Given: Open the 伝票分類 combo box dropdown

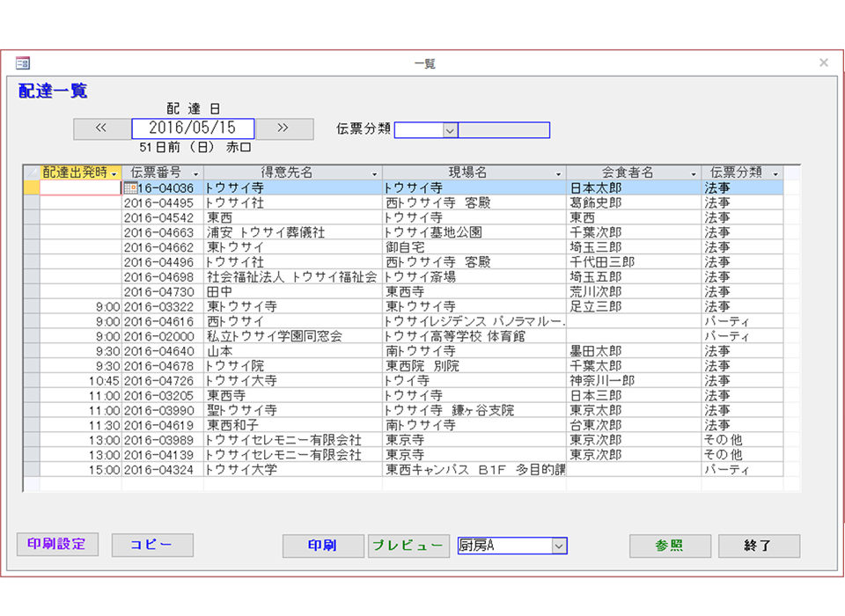Looking at the screenshot, I should [449, 130].
